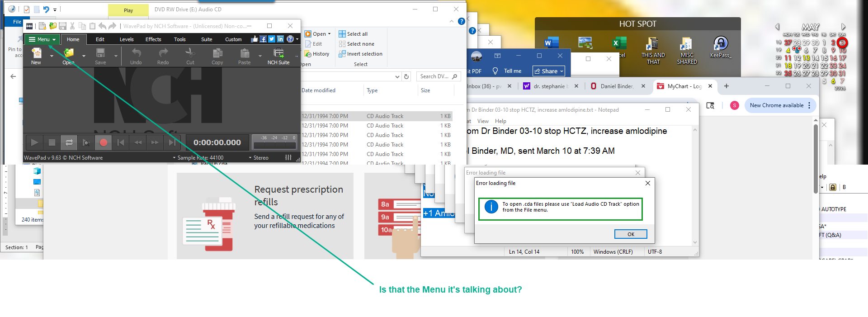The height and width of the screenshot is (317, 868).
Task: Click the Search DVD box in Explorer
Action: tap(438, 76)
